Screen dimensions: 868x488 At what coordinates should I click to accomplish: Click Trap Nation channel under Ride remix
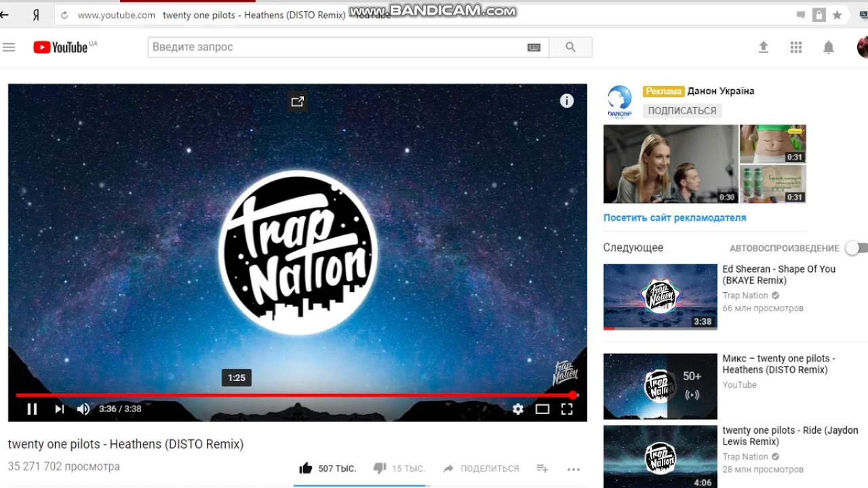pyautogui.click(x=745, y=457)
